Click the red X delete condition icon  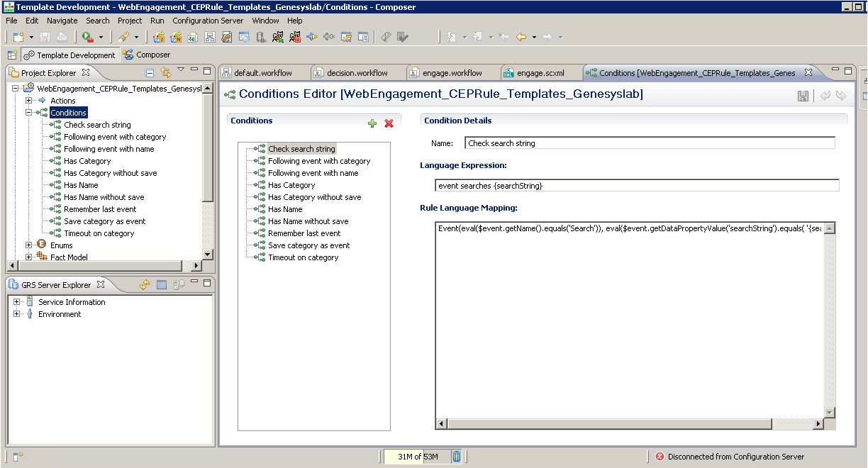389,123
